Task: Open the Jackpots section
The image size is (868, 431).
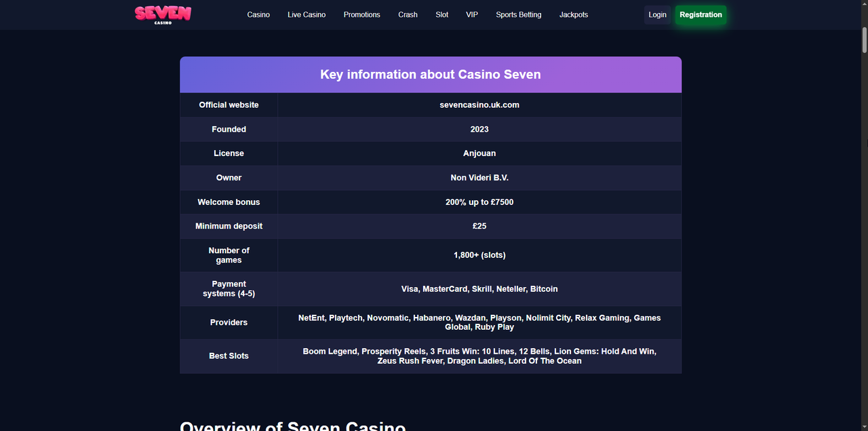Action: pyautogui.click(x=574, y=15)
